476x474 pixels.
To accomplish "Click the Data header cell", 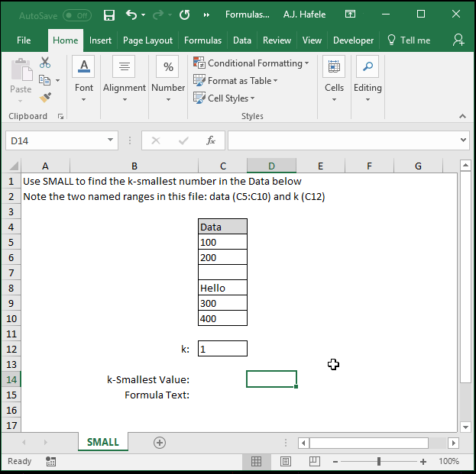I will pos(222,227).
